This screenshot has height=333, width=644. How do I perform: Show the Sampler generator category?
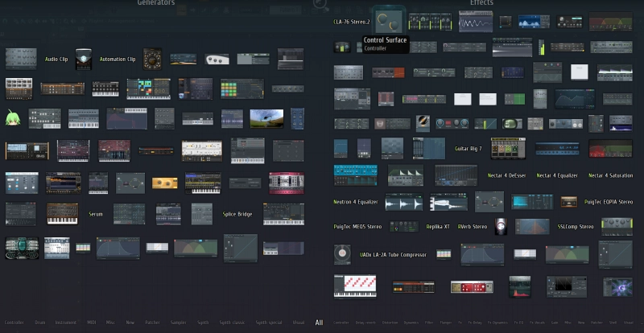click(x=179, y=323)
